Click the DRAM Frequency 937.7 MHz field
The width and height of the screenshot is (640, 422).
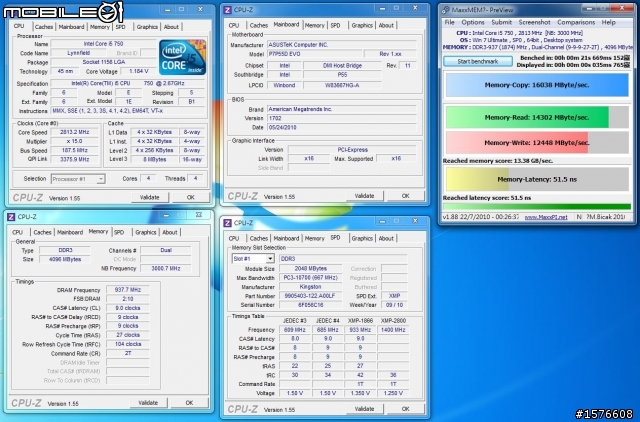(x=128, y=290)
